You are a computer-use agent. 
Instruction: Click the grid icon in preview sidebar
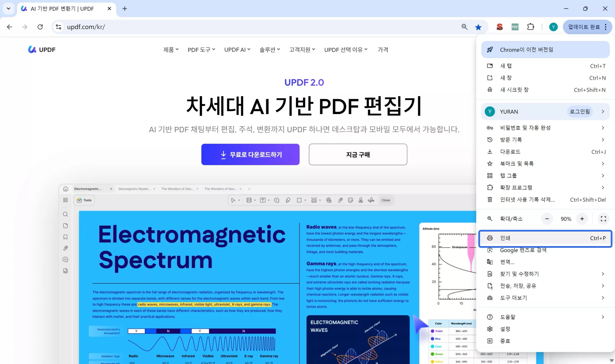pos(66,200)
